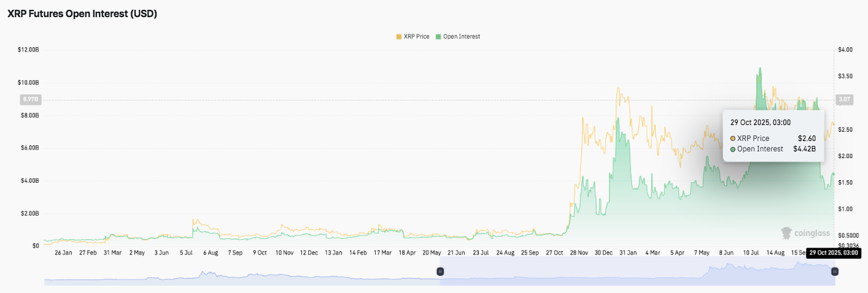Click the XRP Futures Open Interest (USD) title

point(82,14)
